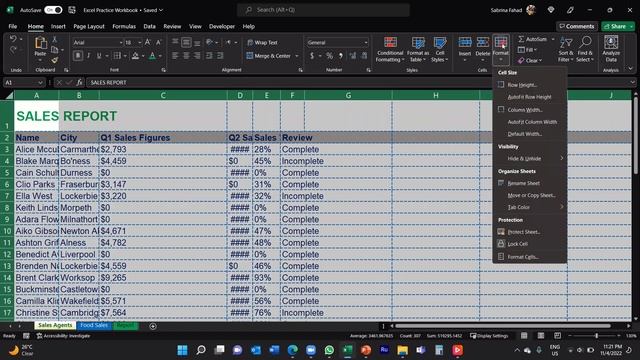Expand the Name Box dropdown
Screen dimensions: 640x360
(40, 82)
